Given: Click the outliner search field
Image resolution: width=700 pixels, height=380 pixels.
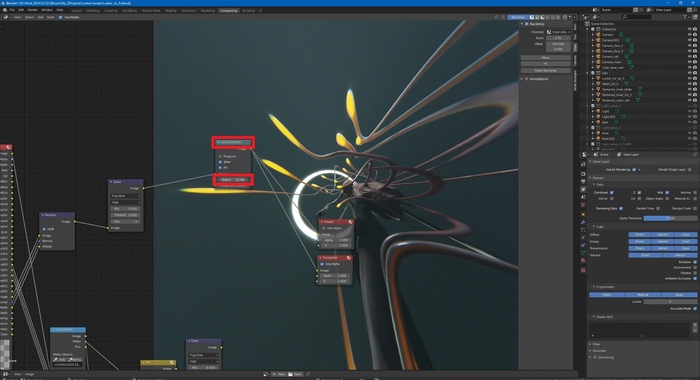Looking at the screenshot, I should pos(636,17).
